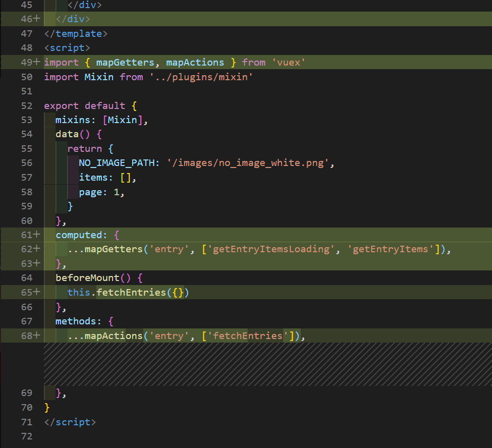Click the 'vuex' string on line 49

click(x=288, y=63)
